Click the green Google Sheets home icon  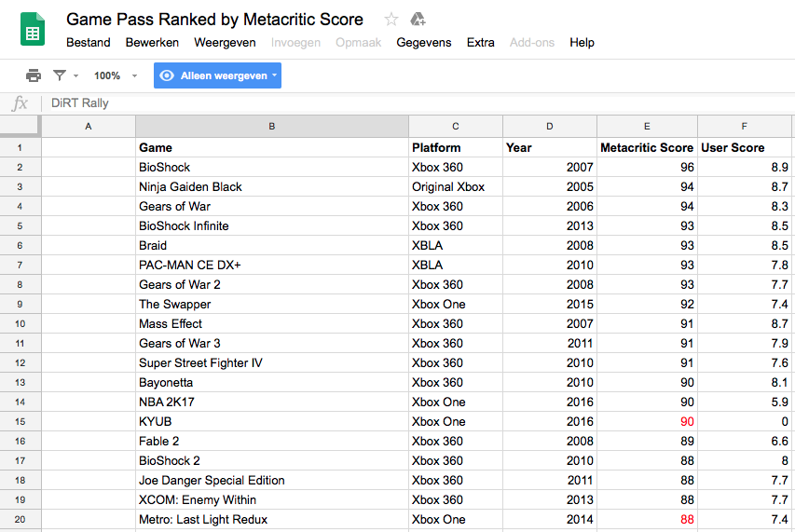click(x=33, y=30)
